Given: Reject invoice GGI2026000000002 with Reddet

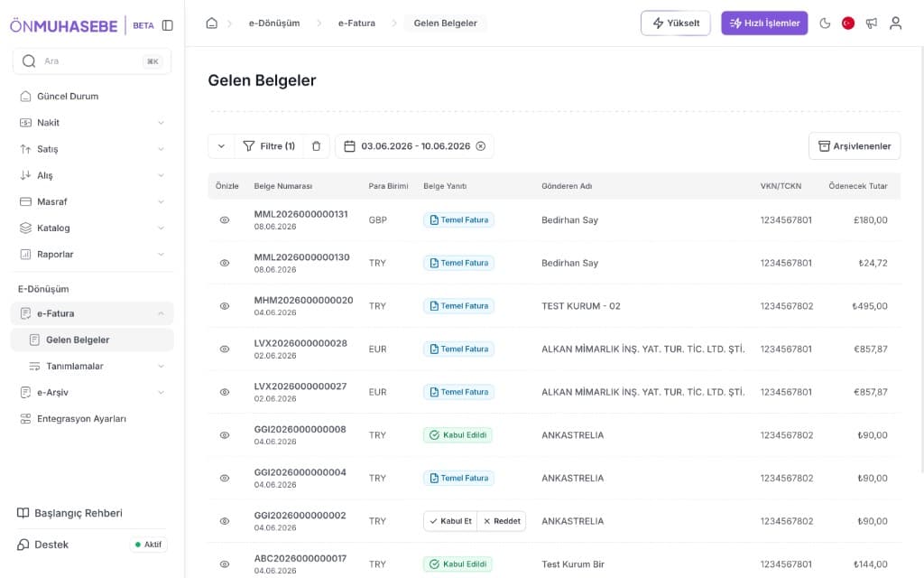Looking at the screenshot, I should [x=502, y=521].
